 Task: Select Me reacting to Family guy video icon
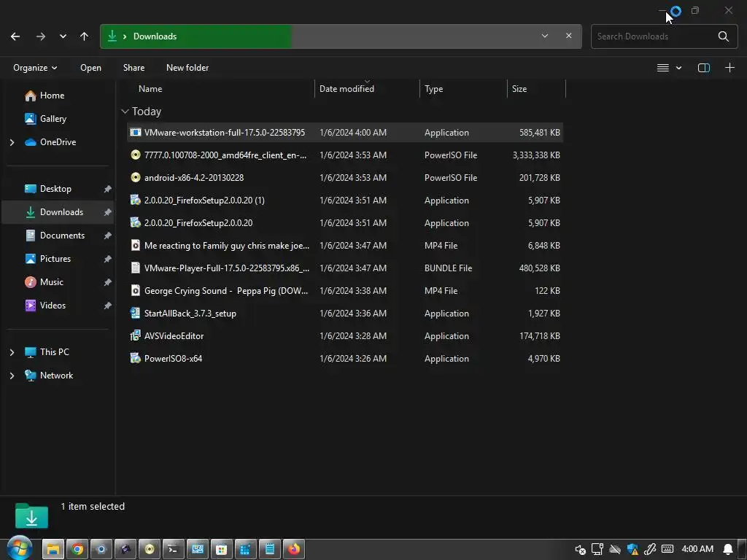coord(135,245)
